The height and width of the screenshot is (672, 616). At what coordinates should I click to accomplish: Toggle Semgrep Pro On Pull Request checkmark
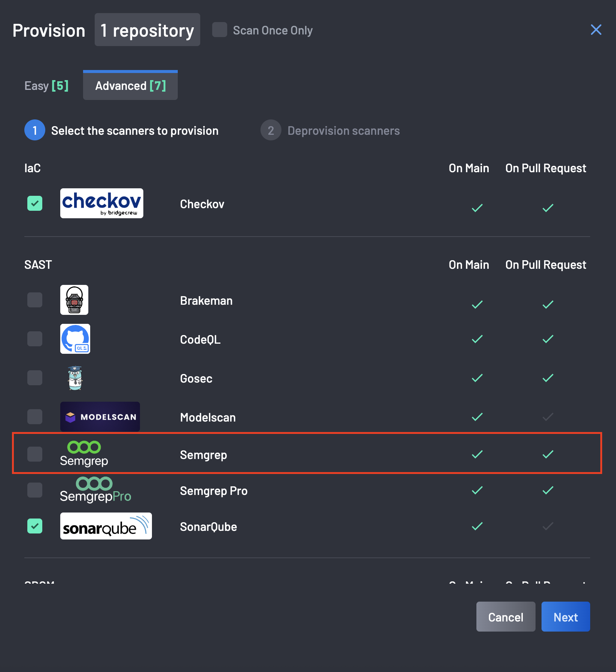pyautogui.click(x=548, y=490)
